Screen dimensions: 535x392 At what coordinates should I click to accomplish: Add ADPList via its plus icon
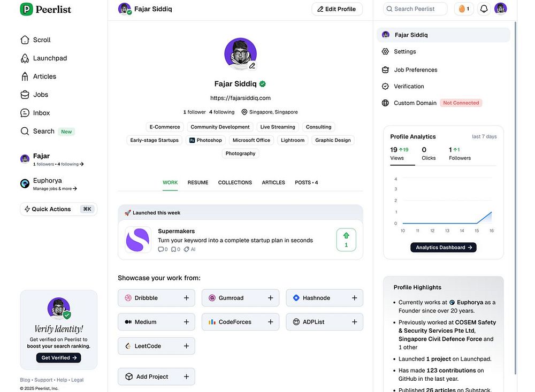pos(355,322)
